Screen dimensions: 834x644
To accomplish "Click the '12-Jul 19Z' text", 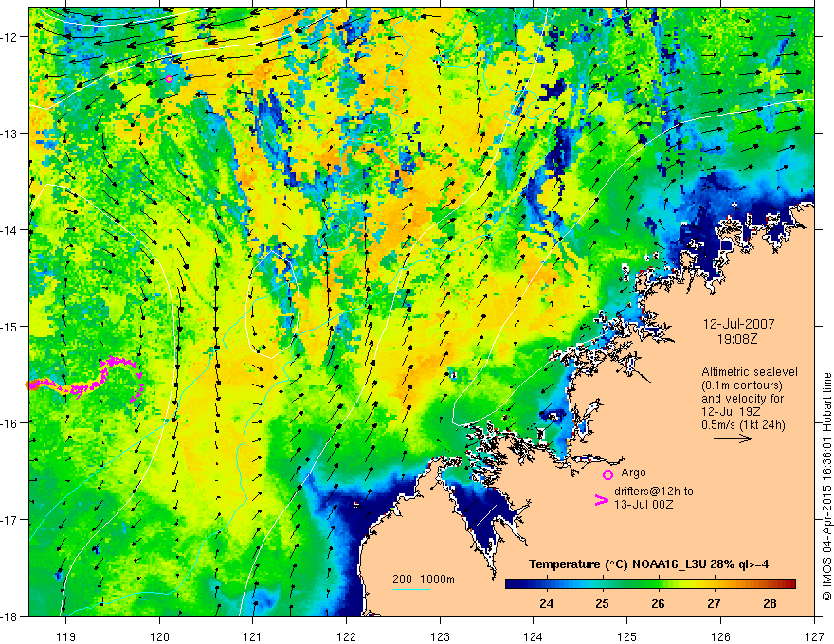I will click(x=731, y=412).
